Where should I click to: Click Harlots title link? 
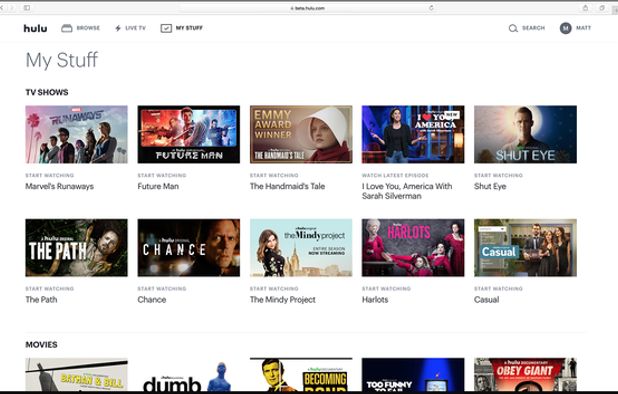[375, 300]
